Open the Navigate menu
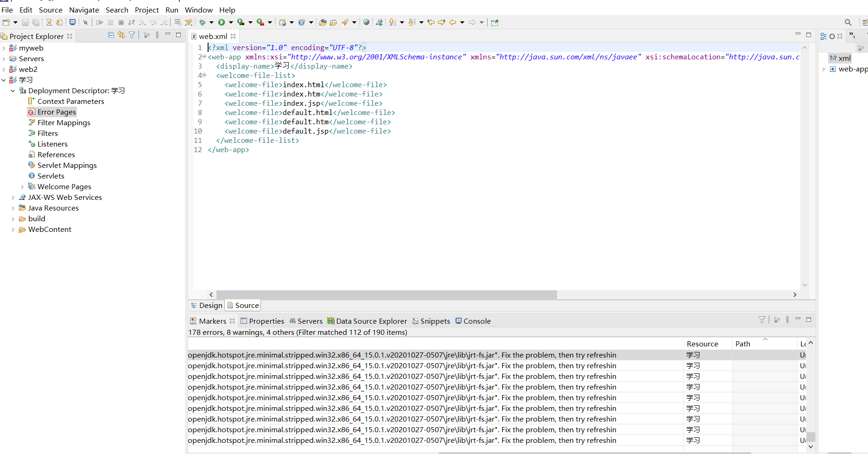The height and width of the screenshot is (454, 868). click(84, 10)
